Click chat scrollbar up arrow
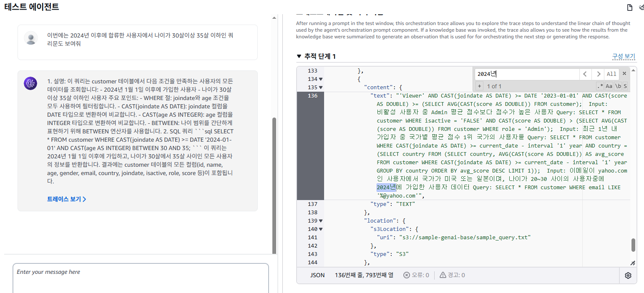This screenshot has width=644, height=293. (x=274, y=18)
